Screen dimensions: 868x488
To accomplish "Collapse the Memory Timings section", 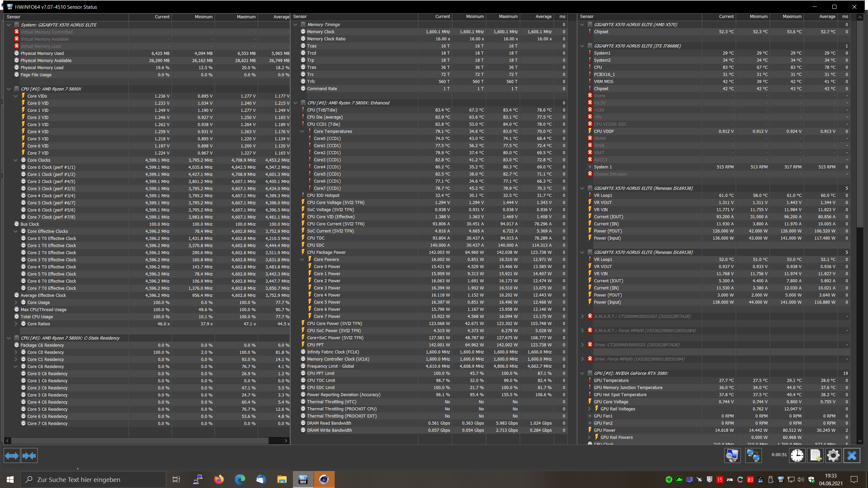I will [295, 24].
